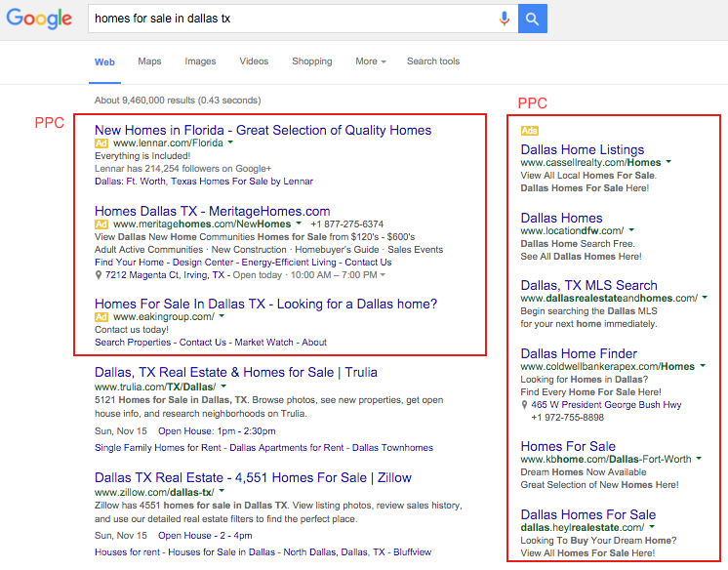Click the '7212 Magenta Ct, Irving, TX' address link
This screenshot has width=728, height=570.
tap(165, 275)
